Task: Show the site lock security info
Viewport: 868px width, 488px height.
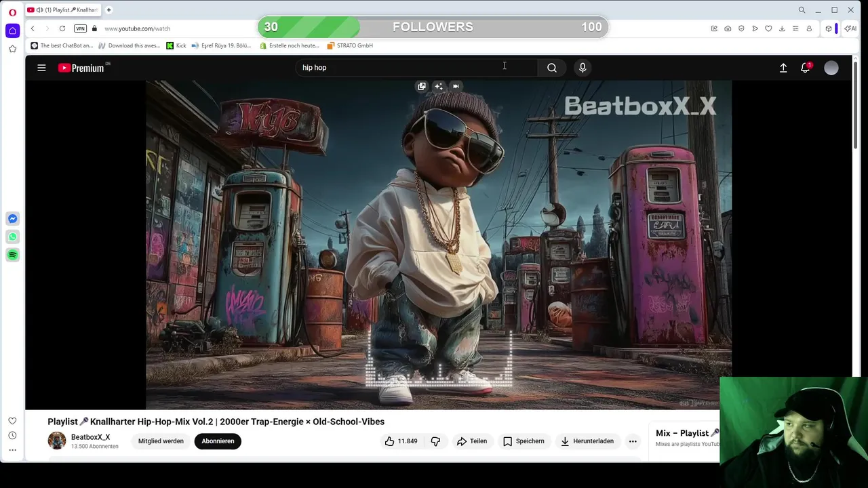Action: [x=95, y=28]
